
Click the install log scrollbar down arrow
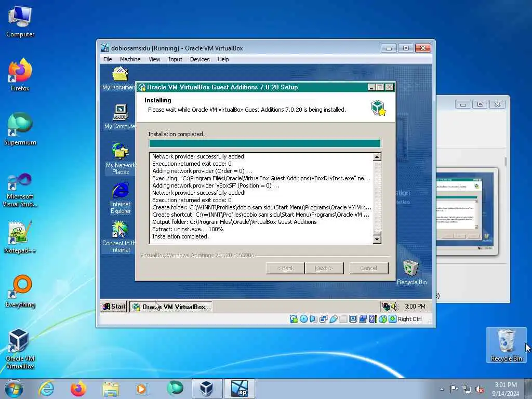[x=377, y=239]
